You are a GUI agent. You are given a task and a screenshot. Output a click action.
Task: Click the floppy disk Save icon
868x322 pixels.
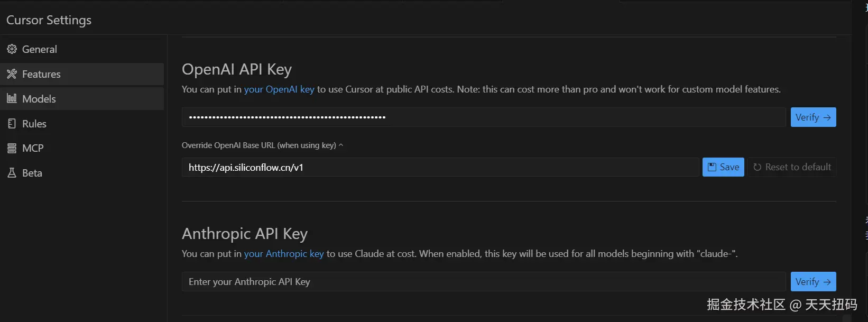pyautogui.click(x=712, y=167)
